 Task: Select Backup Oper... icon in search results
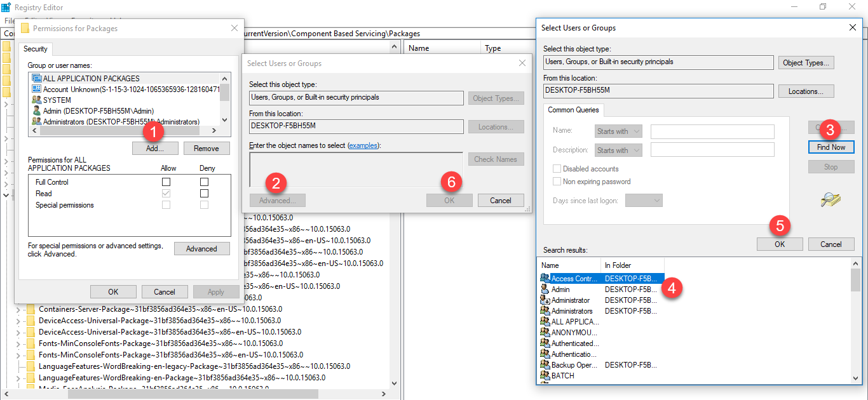point(545,364)
